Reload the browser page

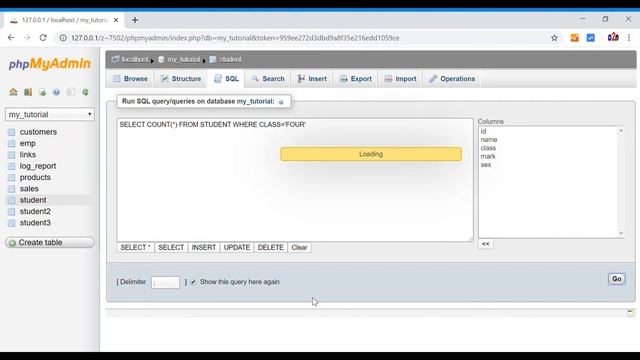pos(43,38)
